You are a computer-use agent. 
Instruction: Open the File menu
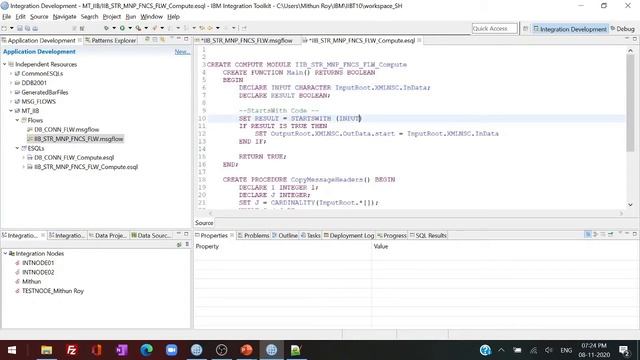click(x=7, y=17)
